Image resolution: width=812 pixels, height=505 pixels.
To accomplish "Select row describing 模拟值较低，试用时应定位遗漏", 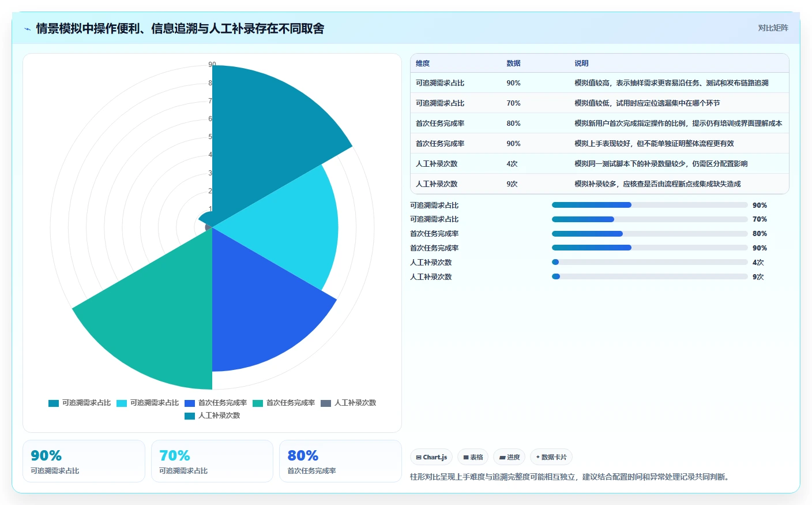I will (599, 103).
